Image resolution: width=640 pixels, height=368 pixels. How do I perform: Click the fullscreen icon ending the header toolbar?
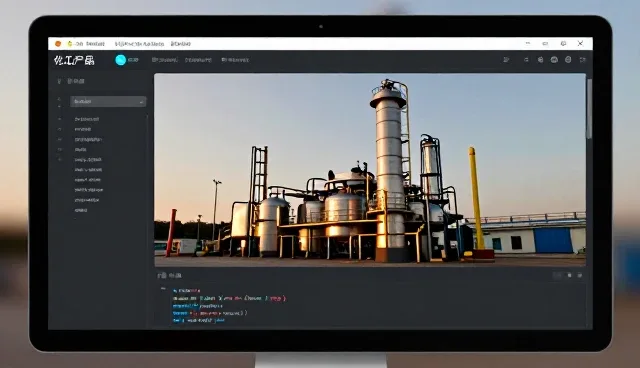click(582, 60)
